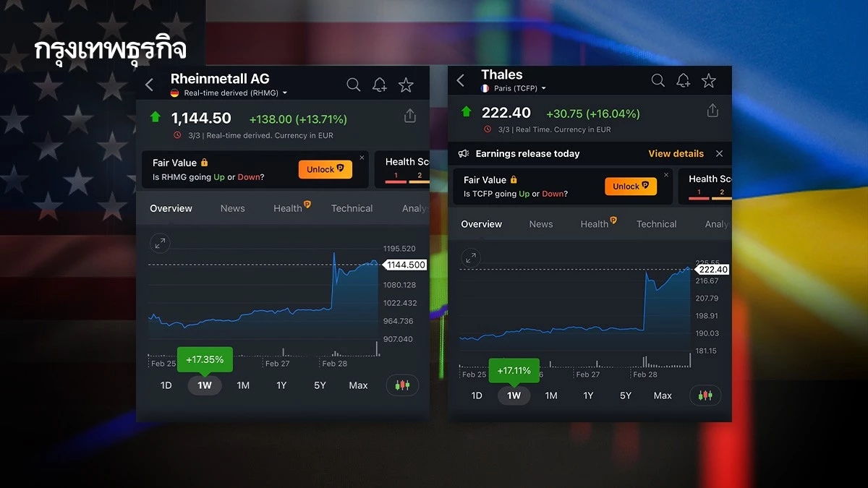
Task: Toggle candlestick chart type for Rheinmetall
Action: (x=402, y=385)
